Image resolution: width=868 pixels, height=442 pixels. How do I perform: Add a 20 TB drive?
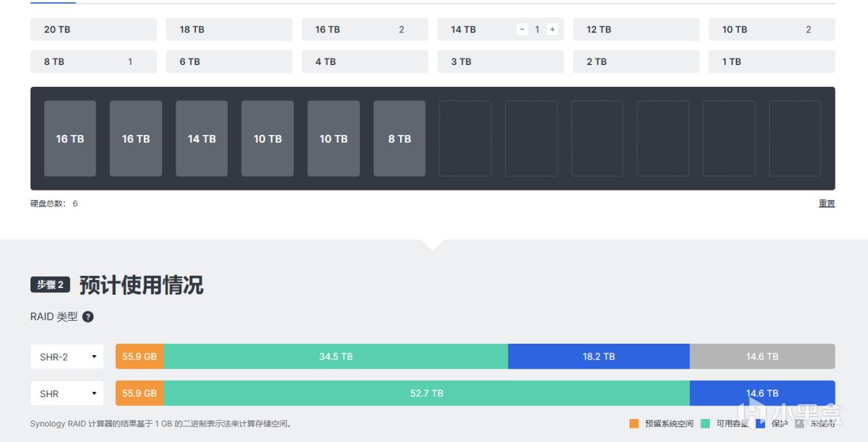coord(94,29)
